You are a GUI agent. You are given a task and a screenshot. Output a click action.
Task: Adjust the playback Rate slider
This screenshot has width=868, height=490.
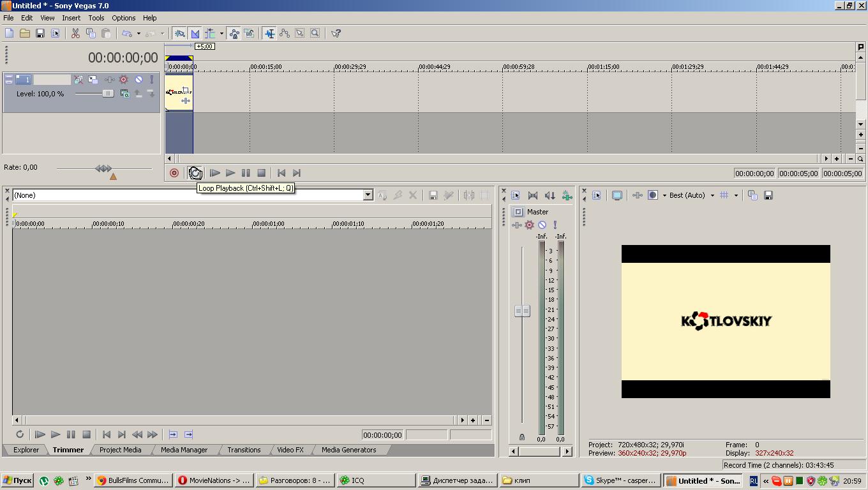point(103,168)
